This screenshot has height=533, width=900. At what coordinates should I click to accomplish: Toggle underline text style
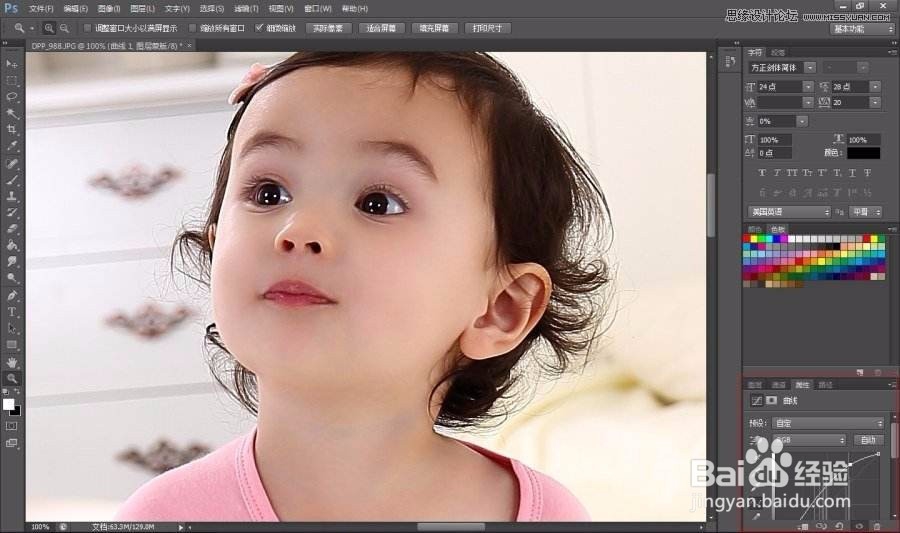pyautogui.click(x=852, y=173)
